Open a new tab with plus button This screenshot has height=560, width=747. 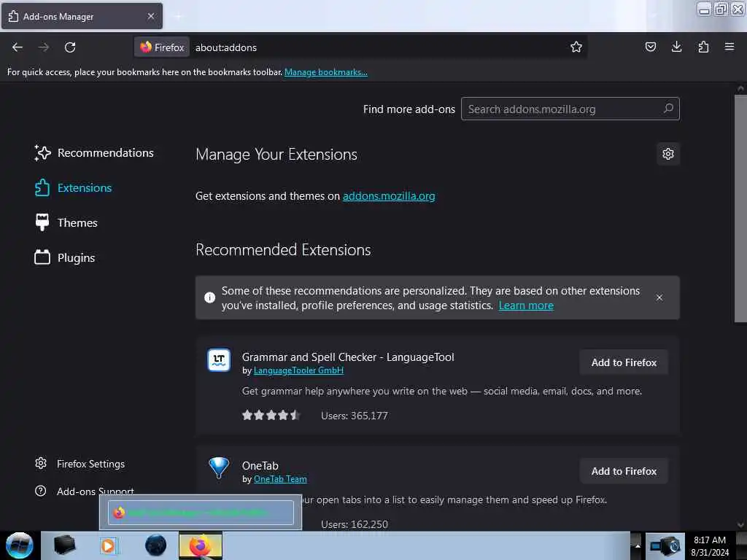178,16
